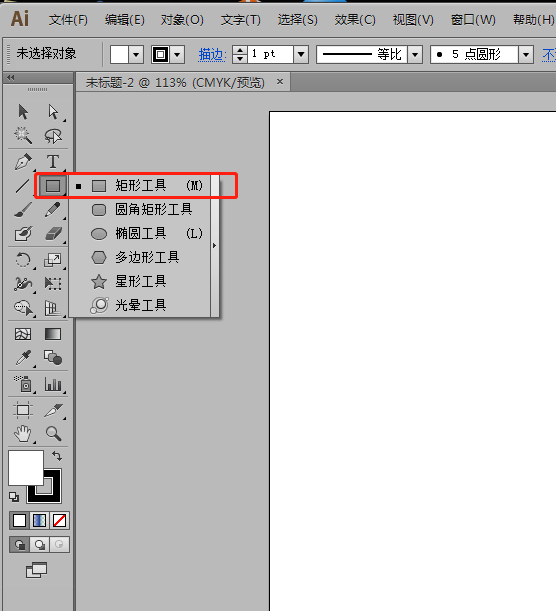The width and height of the screenshot is (556, 611).
Task: Select the Pen tool
Action: pyautogui.click(x=23, y=161)
